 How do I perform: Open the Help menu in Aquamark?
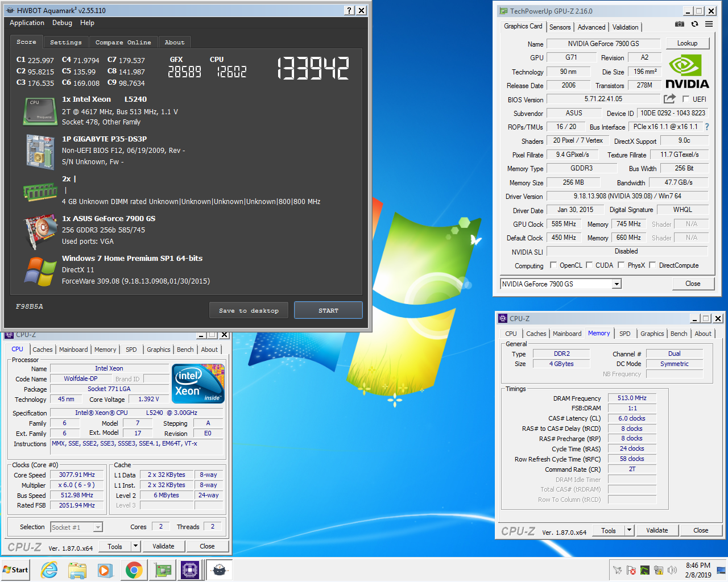click(x=87, y=23)
